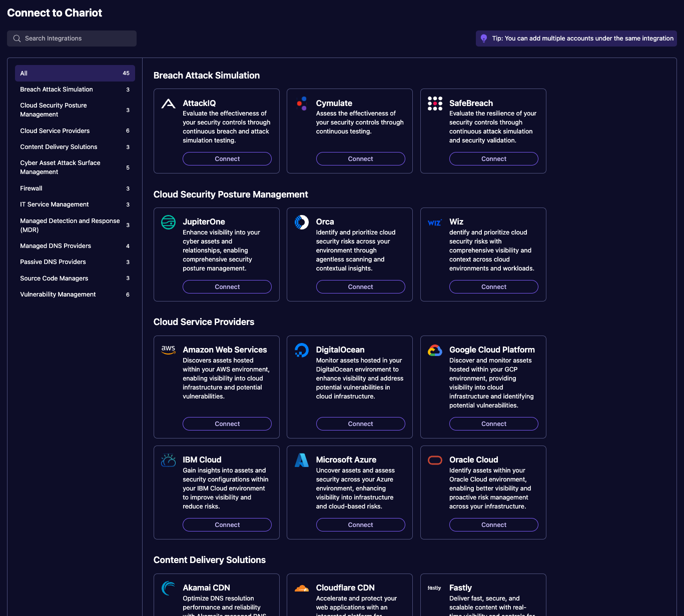Connect the Microsoft Azure integration
The height and width of the screenshot is (616, 684).
click(x=360, y=525)
